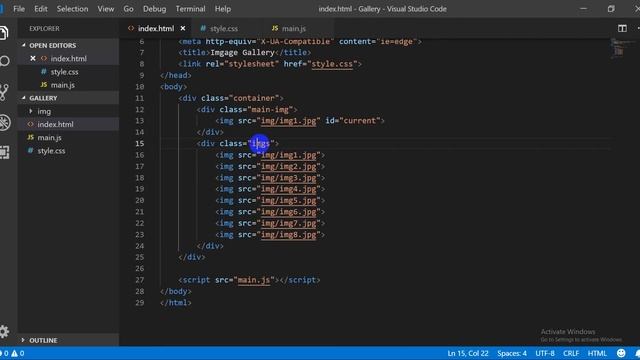Click the JS icon on main.js tab
Viewport: 640px width, 360px height.
pyautogui.click(x=275, y=28)
